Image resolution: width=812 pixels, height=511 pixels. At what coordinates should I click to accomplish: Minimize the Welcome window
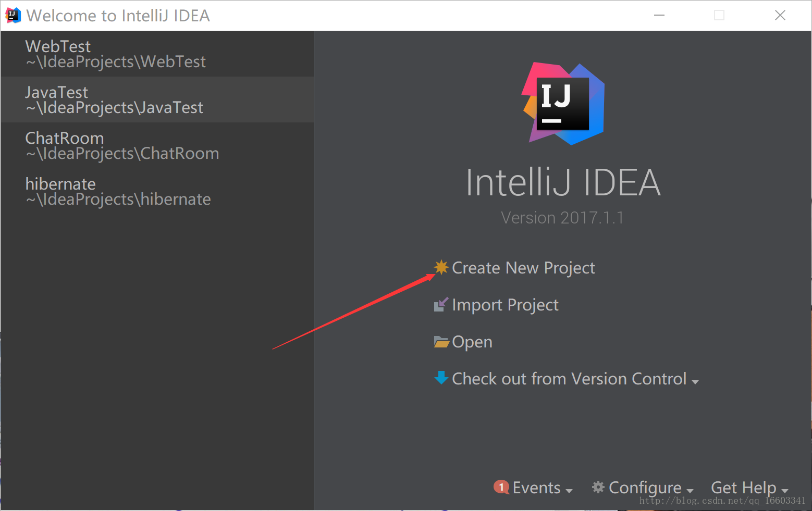click(659, 16)
